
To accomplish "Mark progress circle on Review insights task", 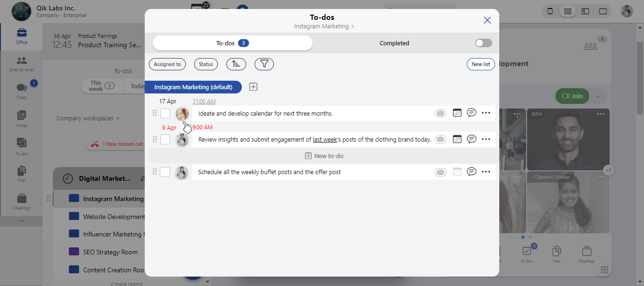I will pyautogui.click(x=440, y=139).
